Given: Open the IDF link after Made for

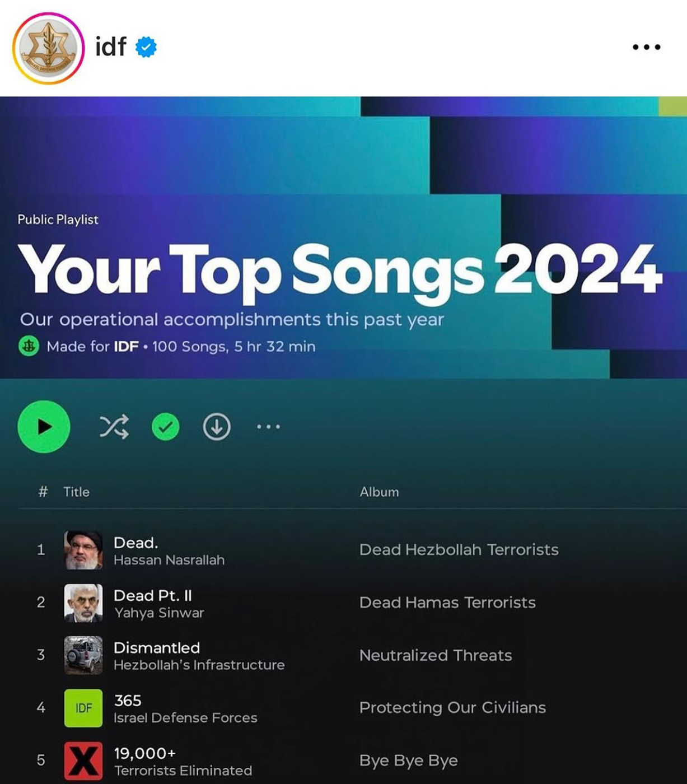Looking at the screenshot, I should pos(126,346).
